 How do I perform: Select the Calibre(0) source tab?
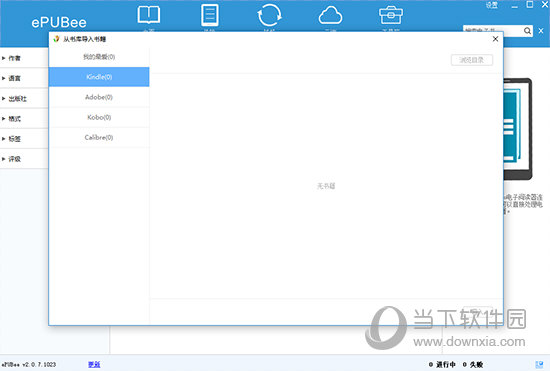tap(99, 137)
